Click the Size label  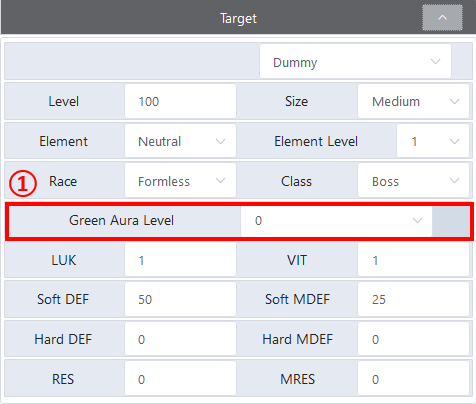(296, 101)
